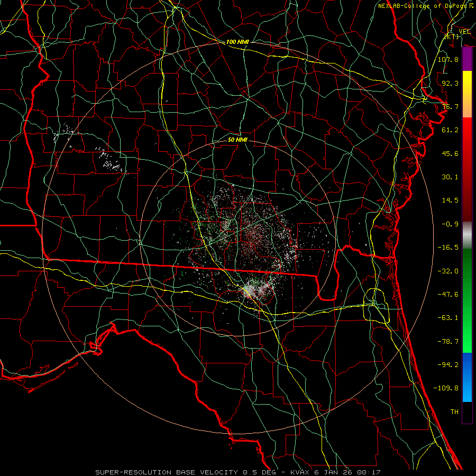
Task: Click the -0.9 velocity scale value
Action: click(450, 224)
